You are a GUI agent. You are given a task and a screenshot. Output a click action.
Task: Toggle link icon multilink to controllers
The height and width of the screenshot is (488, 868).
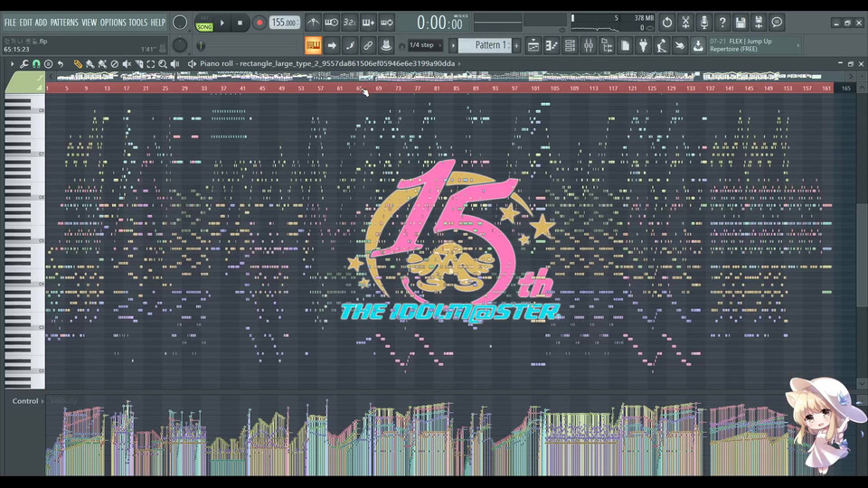click(368, 45)
